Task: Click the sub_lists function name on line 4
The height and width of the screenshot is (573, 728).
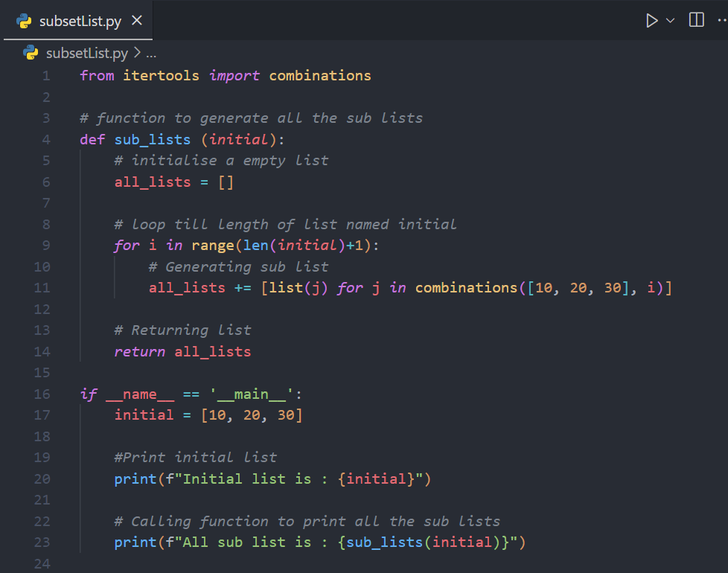Action: coord(153,138)
